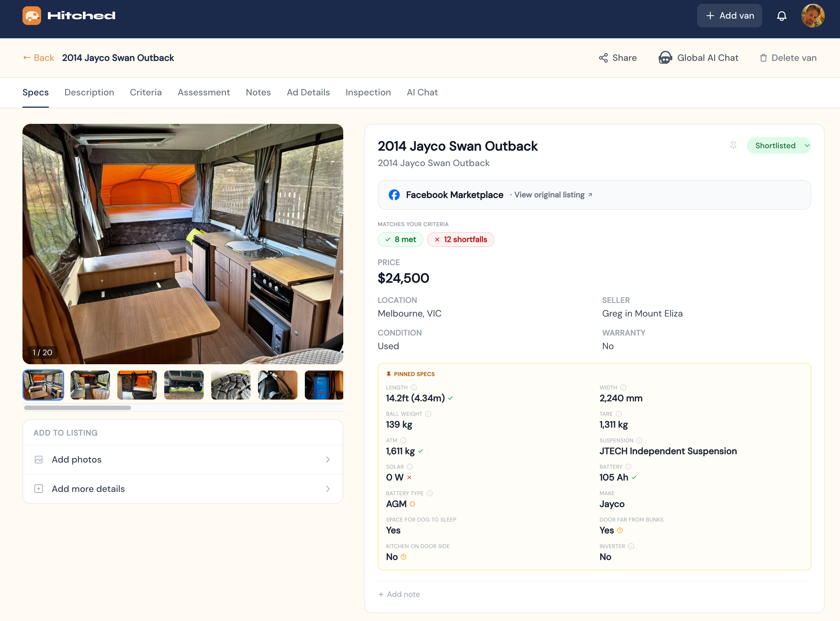The height and width of the screenshot is (621, 840).
Task: Click the question icon beside Kitchen On Door Side No
Action: 404,557
